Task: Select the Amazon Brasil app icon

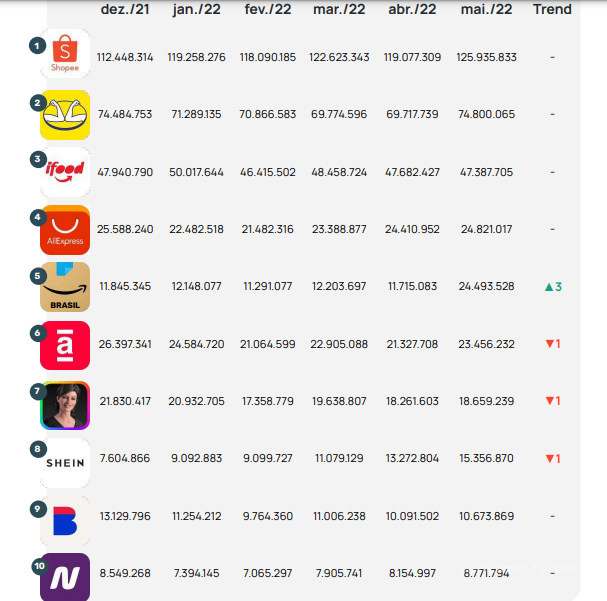Action: point(65,287)
